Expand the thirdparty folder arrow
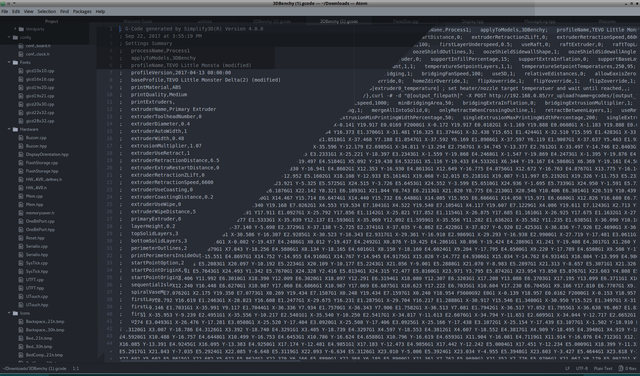The height and width of the screenshot is (376, 640). 16,29
